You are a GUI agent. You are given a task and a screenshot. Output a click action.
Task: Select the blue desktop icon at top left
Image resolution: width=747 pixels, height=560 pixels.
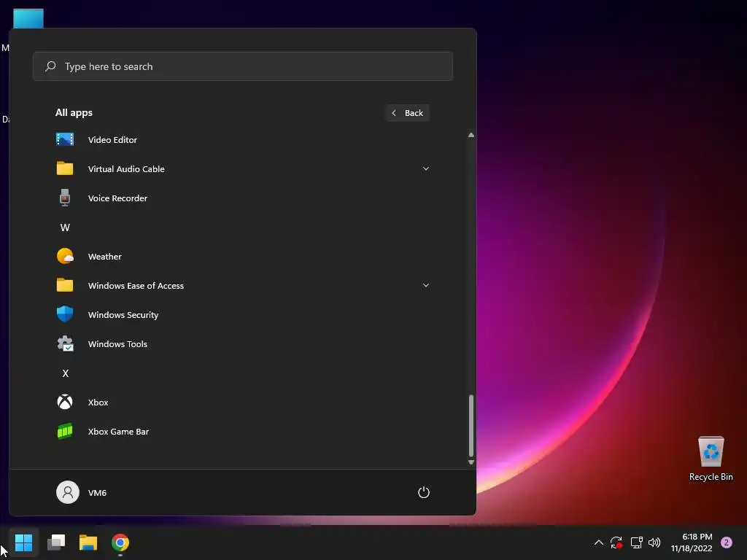[28, 18]
